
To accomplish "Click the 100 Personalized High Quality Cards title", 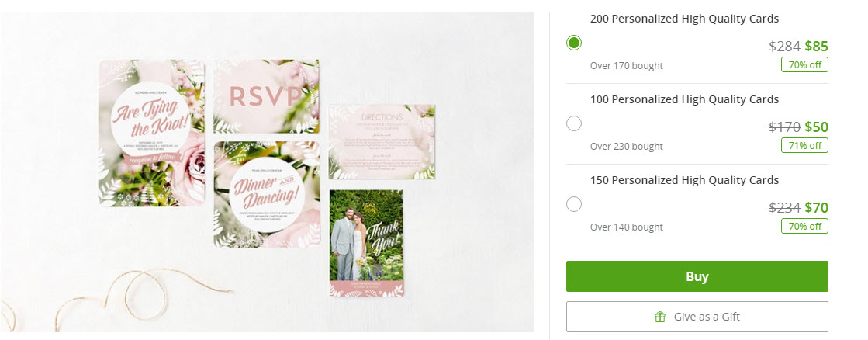I will 684,99.
